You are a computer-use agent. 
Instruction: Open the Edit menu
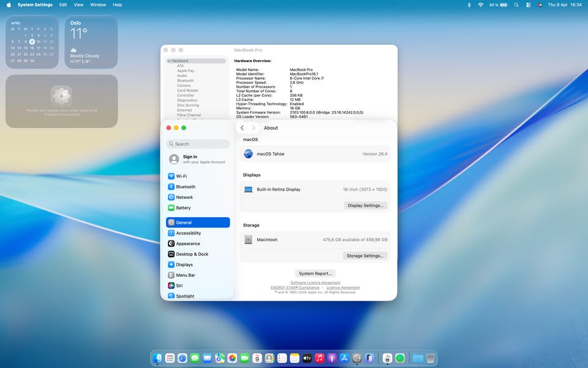[x=63, y=5]
